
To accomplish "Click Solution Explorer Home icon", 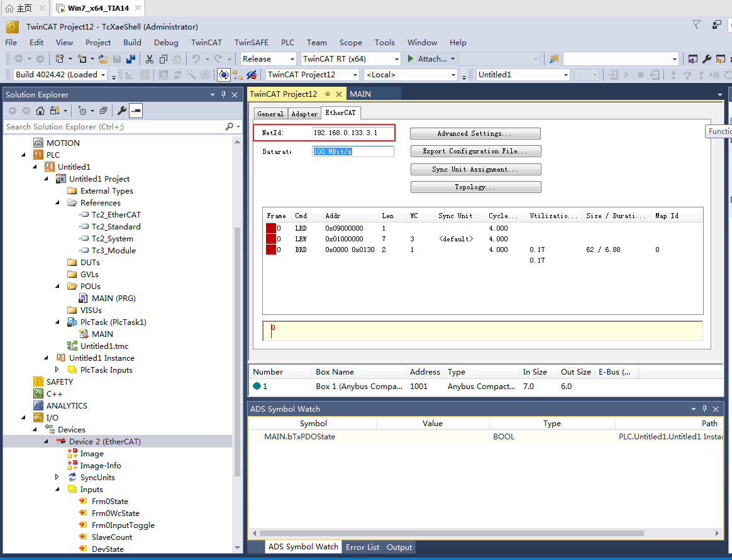I will pos(40,111).
